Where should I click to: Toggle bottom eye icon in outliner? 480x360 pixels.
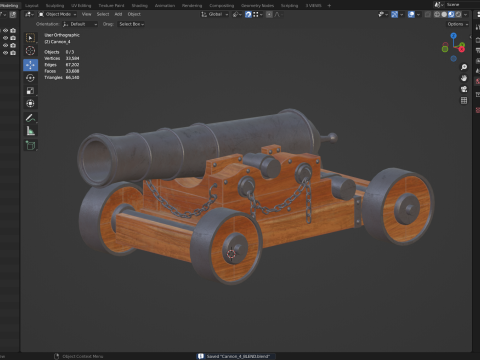pyautogui.click(x=5, y=53)
